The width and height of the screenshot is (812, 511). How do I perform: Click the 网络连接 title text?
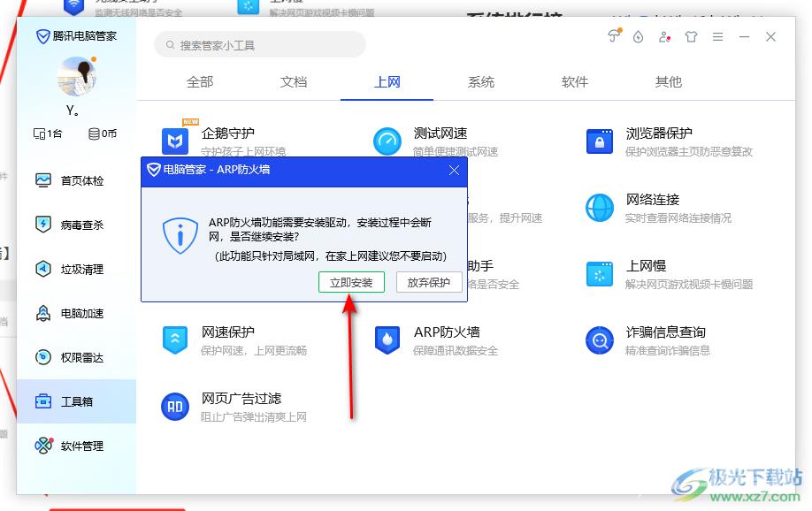coord(653,199)
